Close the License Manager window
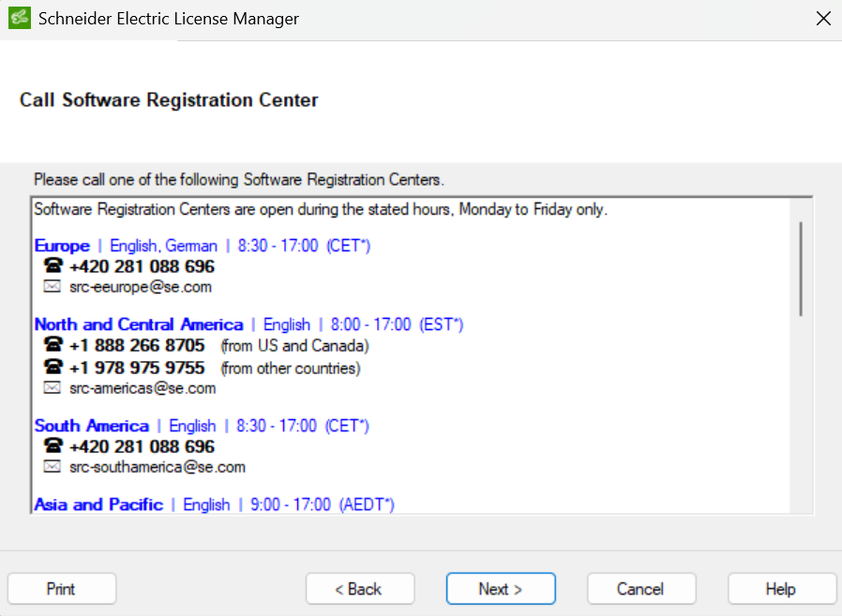Screen dimensions: 842x616 coord(823,18)
